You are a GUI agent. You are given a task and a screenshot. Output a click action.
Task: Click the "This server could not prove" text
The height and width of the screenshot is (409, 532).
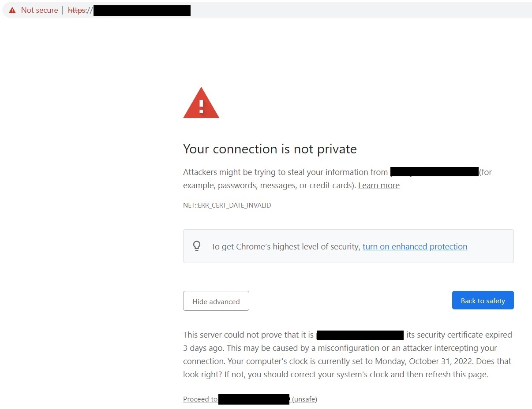(248, 335)
